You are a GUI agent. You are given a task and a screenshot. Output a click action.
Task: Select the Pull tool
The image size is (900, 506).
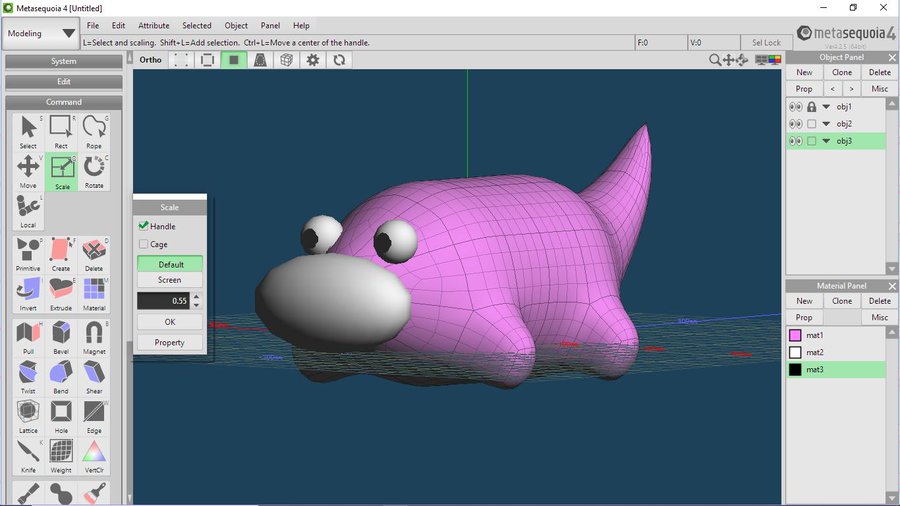click(28, 337)
